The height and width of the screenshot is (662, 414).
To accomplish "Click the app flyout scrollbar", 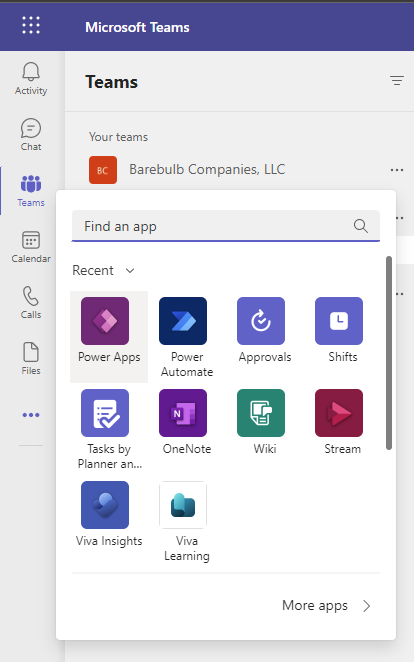I will pyautogui.click(x=389, y=353).
